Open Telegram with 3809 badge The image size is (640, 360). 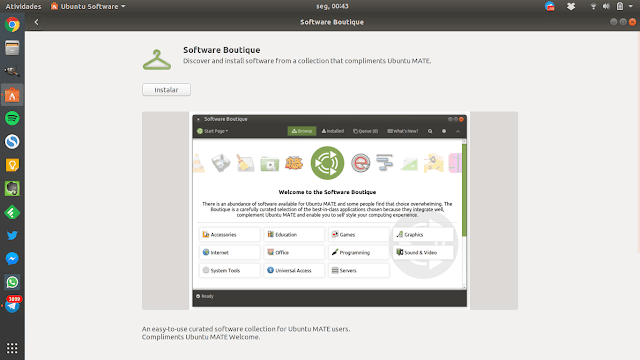[12, 305]
